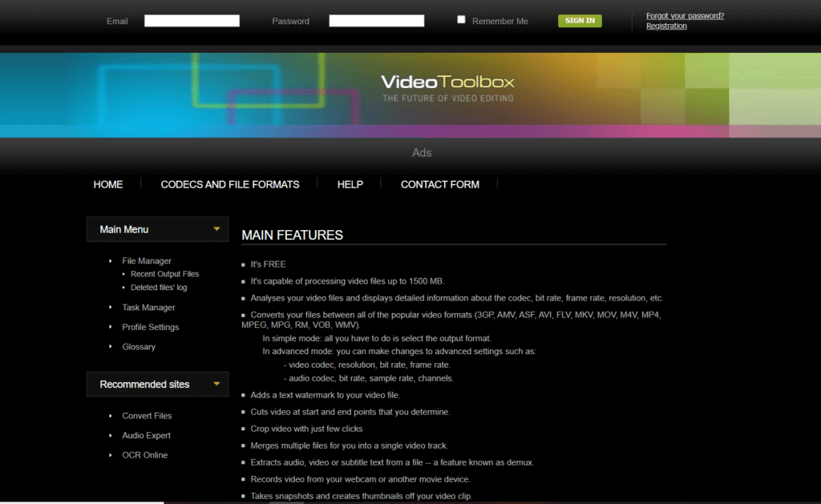View Recent Output Files
821x504 pixels.
pyautogui.click(x=164, y=273)
